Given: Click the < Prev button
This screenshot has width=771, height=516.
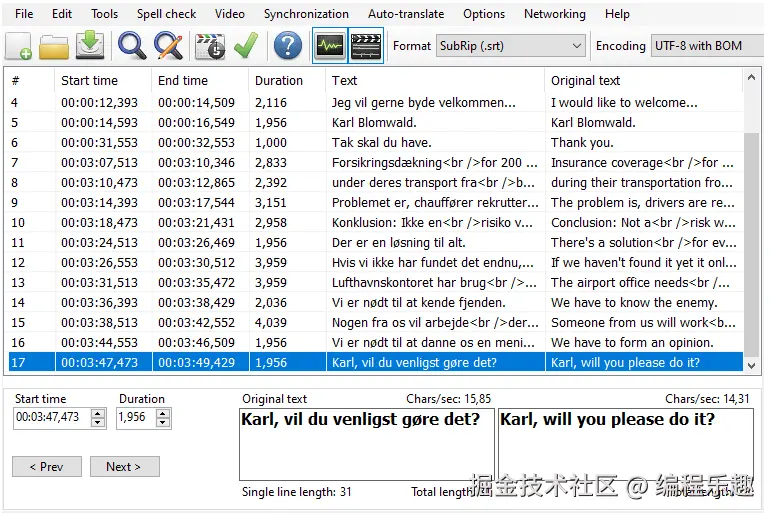Looking at the screenshot, I should [x=47, y=466].
